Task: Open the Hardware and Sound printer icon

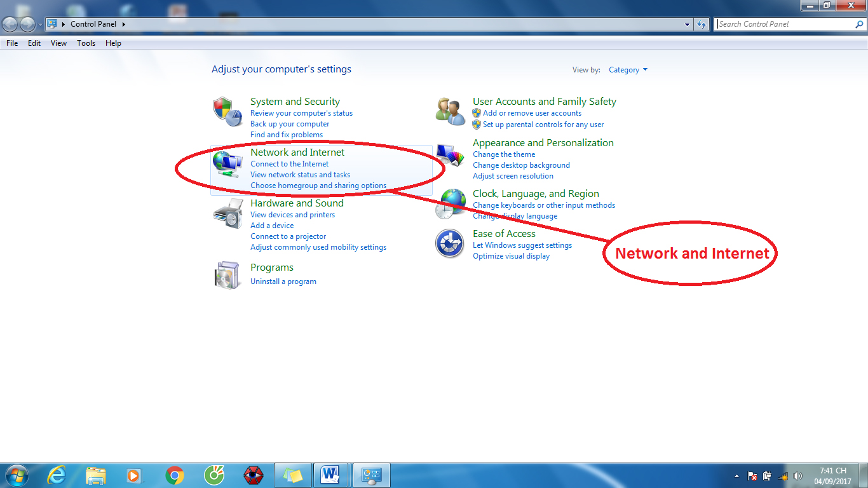Action: [x=227, y=213]
